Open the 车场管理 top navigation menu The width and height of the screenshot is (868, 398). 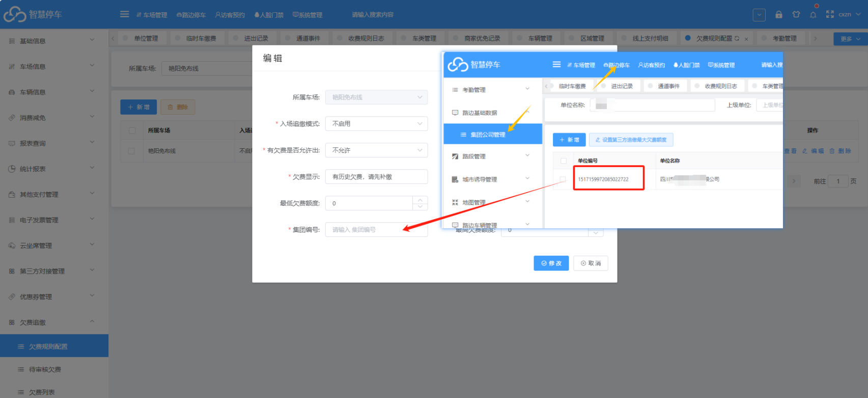(152, 15)
